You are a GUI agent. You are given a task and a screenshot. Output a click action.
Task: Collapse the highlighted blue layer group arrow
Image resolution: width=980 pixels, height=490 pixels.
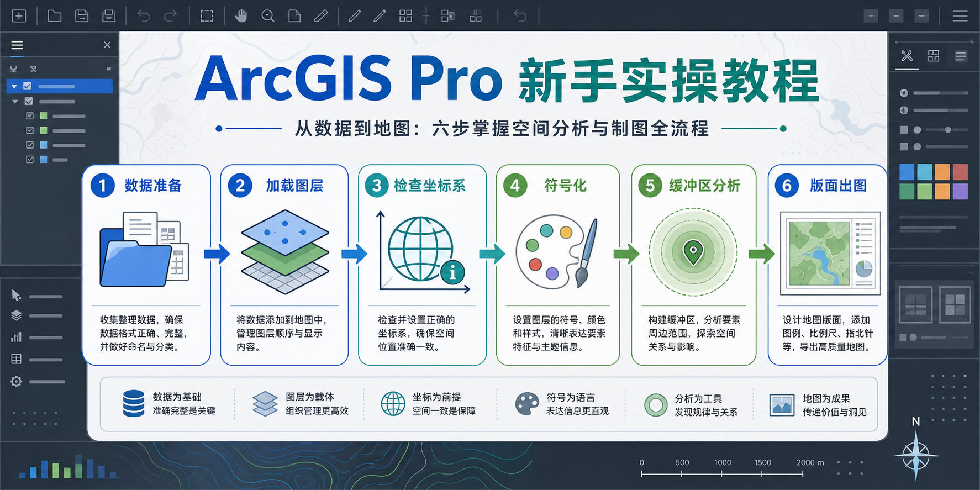pos(14,86)
